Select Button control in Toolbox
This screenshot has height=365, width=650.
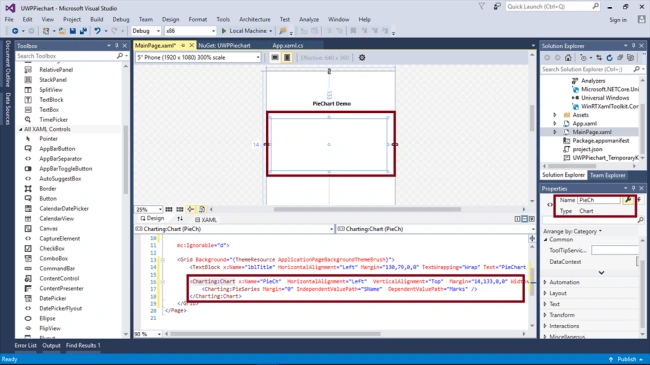48,199
